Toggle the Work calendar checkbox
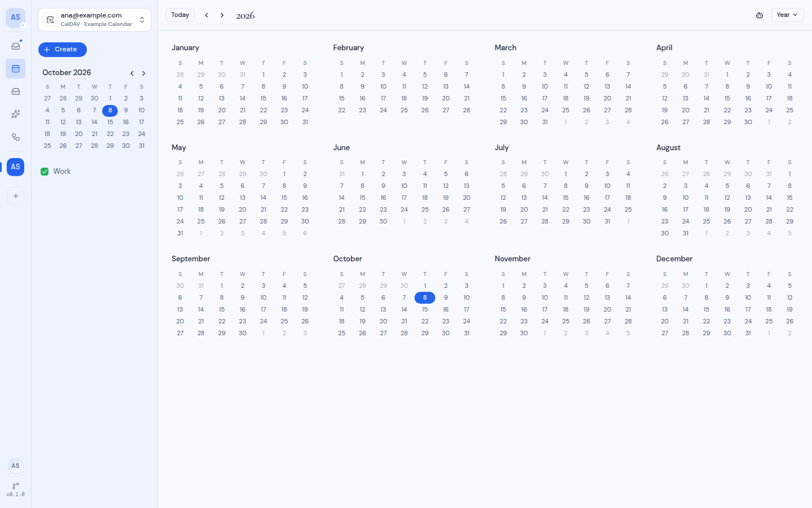 coord(45,172)
